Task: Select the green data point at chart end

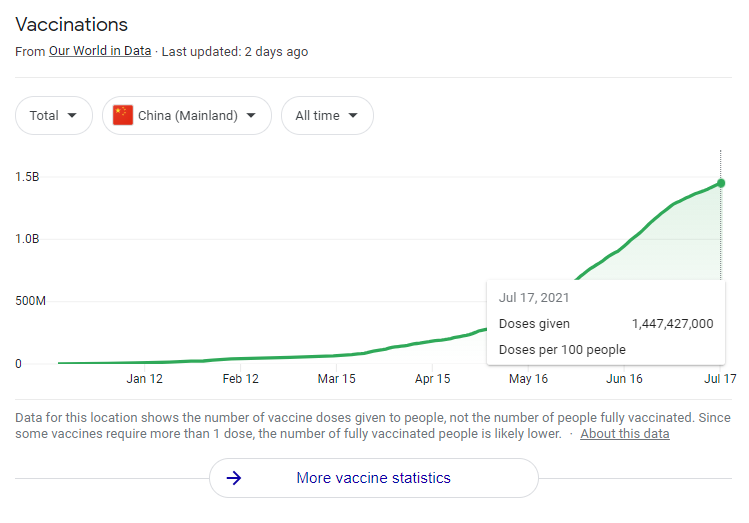Action: point(721,183)
